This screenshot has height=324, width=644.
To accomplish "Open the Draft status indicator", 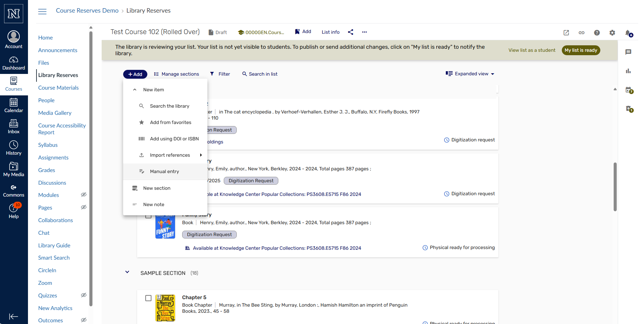I will click(218, 32).
